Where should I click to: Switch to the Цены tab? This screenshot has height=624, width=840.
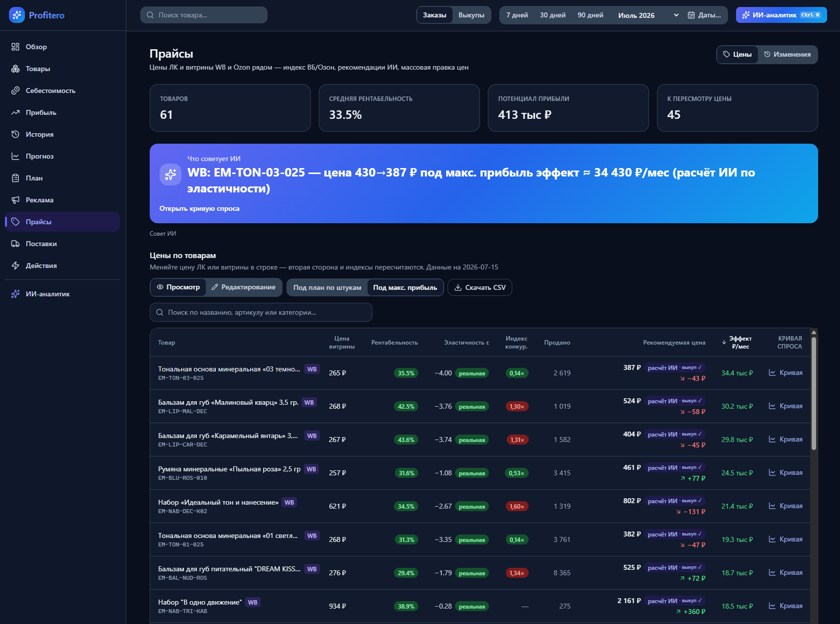pyautogui.click(x=738, y=55)
